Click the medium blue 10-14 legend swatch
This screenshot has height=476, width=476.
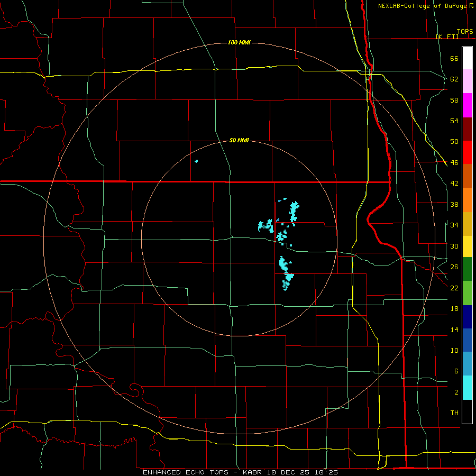tap(467, 340)
